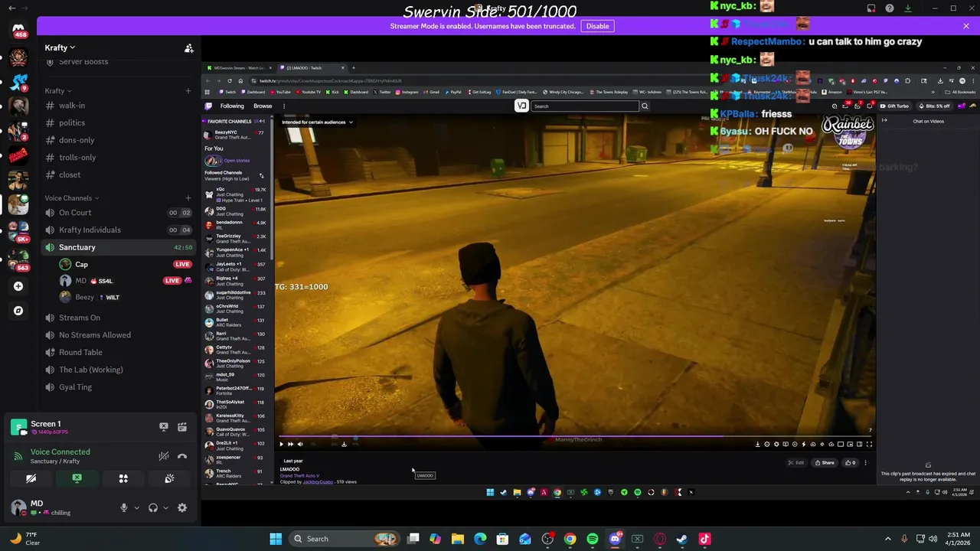Open stream settings icon next to Screen 1

182,427
